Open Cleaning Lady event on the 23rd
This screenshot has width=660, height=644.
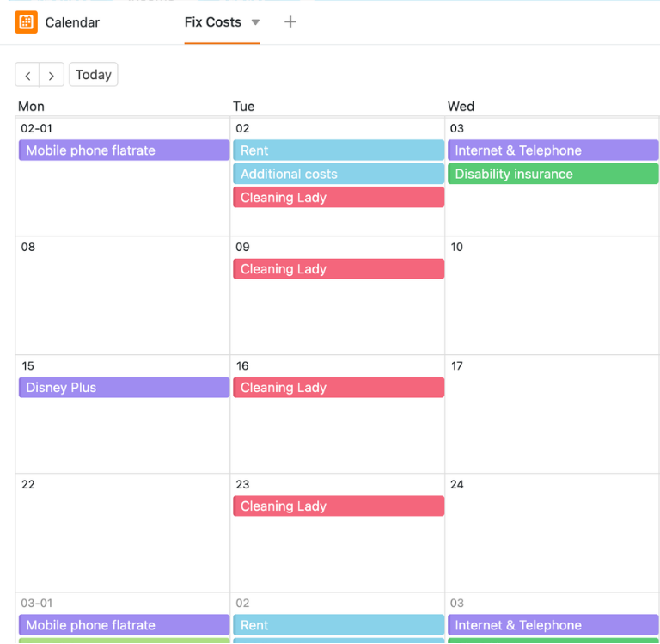[339, 506]
